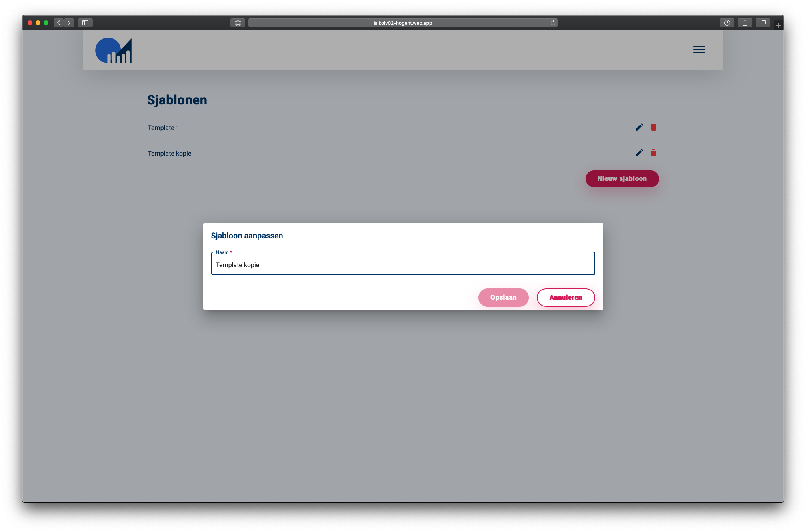Click the password manager extension icon
Screen dimensions: 806x532
coord(238,23)
